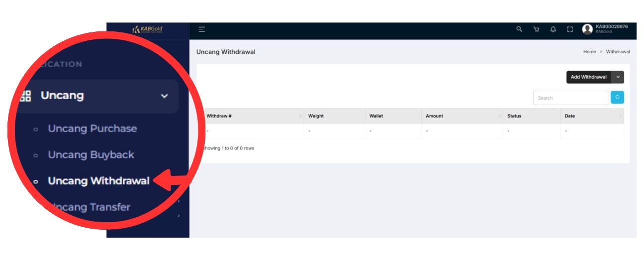
Task: Click the Wallet column header
Action: click(393, 116)
